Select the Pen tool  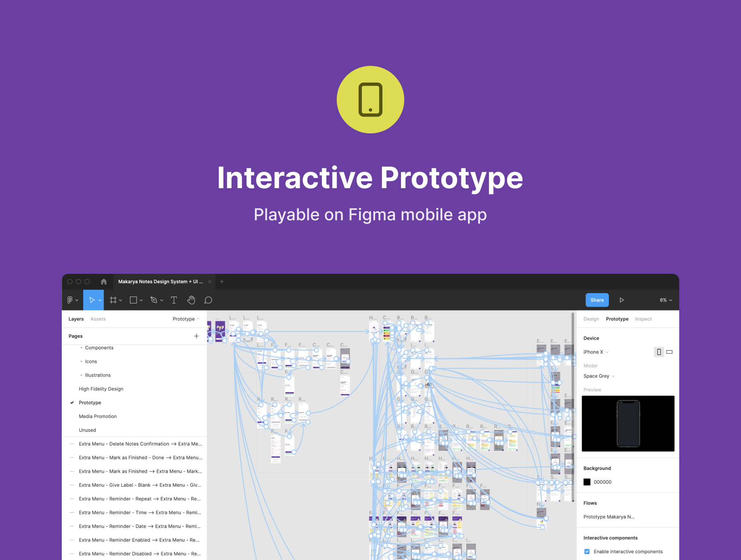154,300
